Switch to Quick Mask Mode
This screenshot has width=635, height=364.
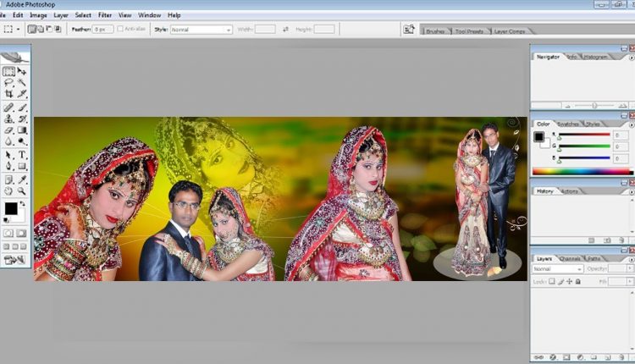click(21, 234)
